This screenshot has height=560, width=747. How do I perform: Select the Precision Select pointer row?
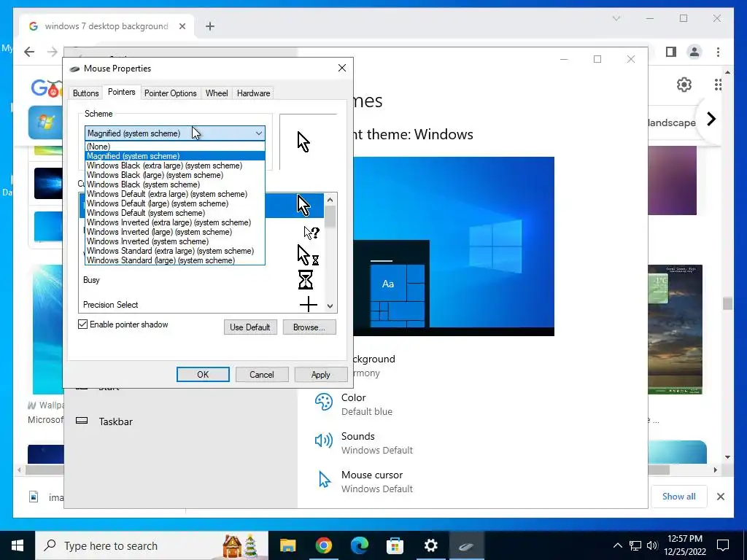click(x=201, y=305)
